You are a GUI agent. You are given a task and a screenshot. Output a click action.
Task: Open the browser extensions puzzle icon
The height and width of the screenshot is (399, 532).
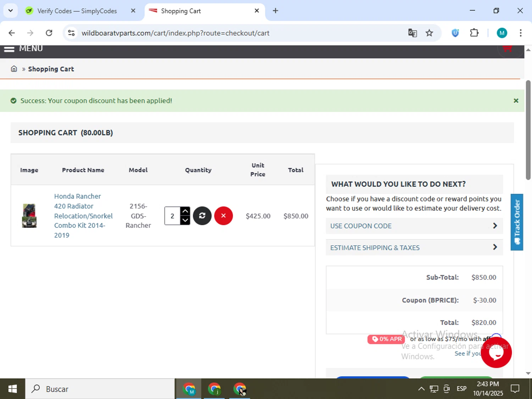coord(474,33)
